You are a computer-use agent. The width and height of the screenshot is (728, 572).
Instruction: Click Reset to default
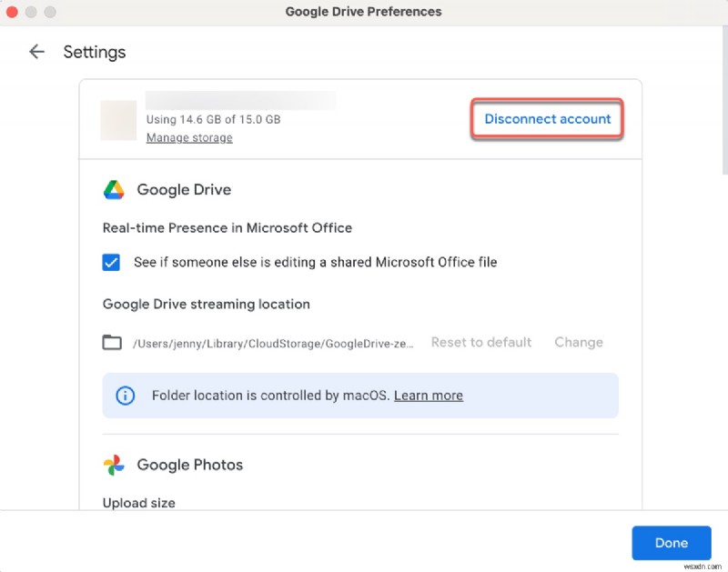pyautogui.click(x=481, y=342)
